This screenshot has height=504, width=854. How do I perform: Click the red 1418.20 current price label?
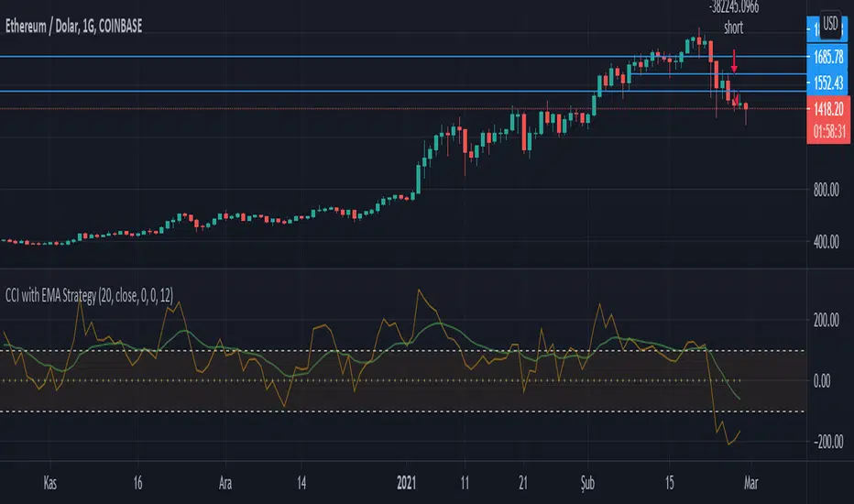pyautogui.click(x=827, y=109)
